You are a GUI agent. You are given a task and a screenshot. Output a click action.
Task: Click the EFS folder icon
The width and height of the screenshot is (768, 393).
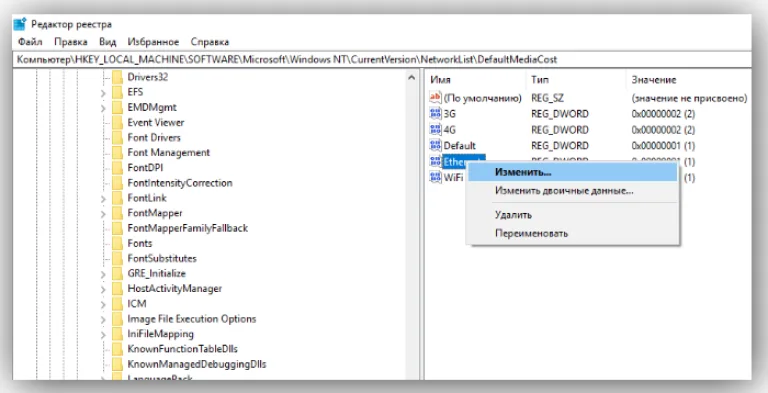(x=117, y=92)
